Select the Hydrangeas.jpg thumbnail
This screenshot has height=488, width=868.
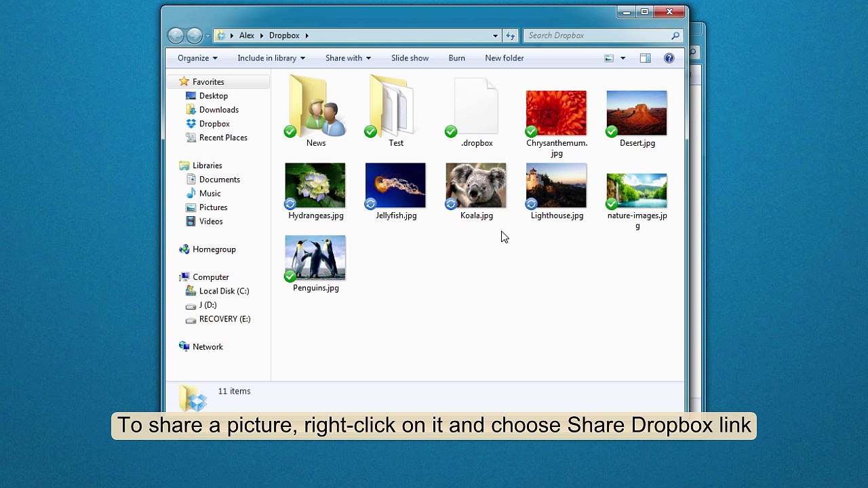315,185
